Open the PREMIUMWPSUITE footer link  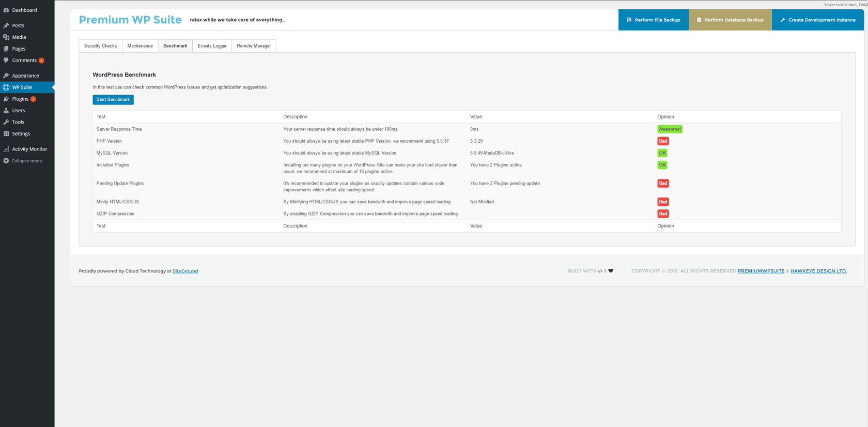pyautogui.click(x=761, y=271)
